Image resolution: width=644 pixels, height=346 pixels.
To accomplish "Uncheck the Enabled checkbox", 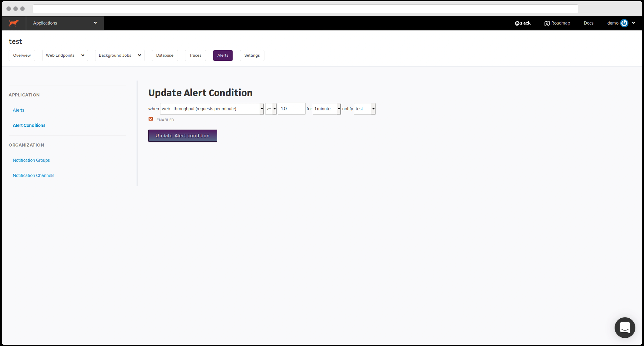I will pyautogui.click(x=151, y=119).
